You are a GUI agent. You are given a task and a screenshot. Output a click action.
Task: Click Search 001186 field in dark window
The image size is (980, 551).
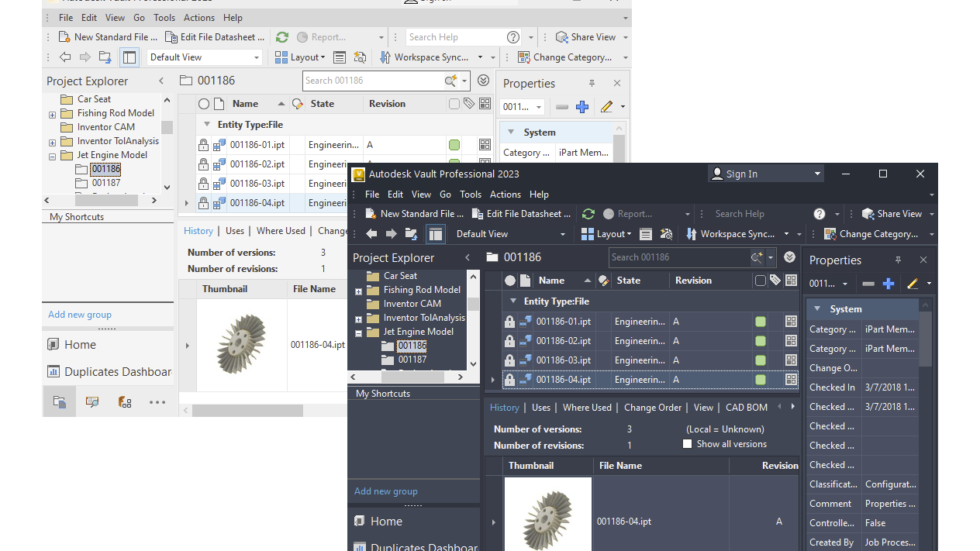(678, 257)
